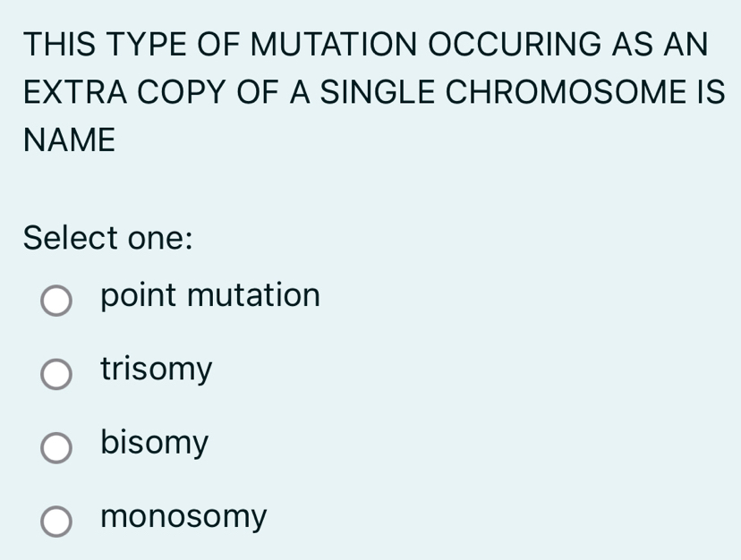Click the word NAME in the question
741x560 pixels.
coord(69,140)
